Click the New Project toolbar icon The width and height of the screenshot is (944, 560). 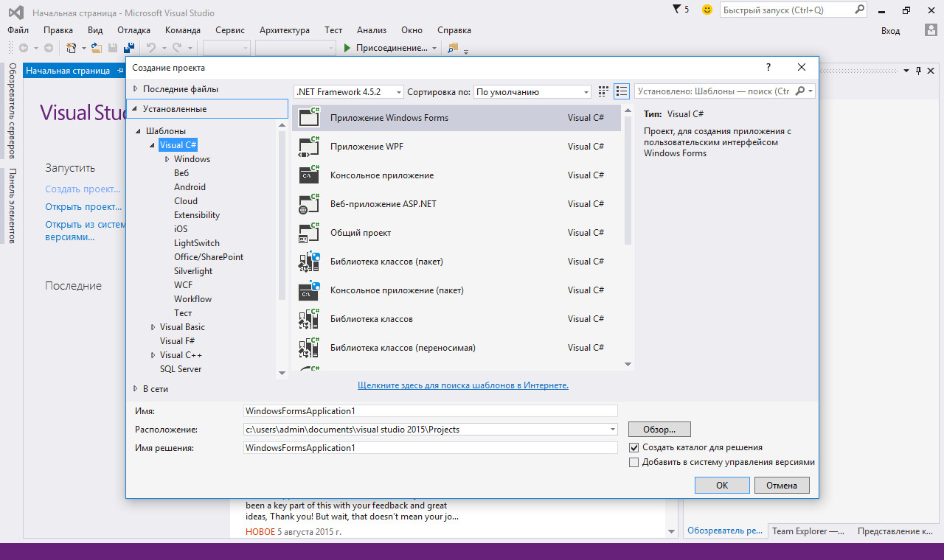[x=72, y=48]
